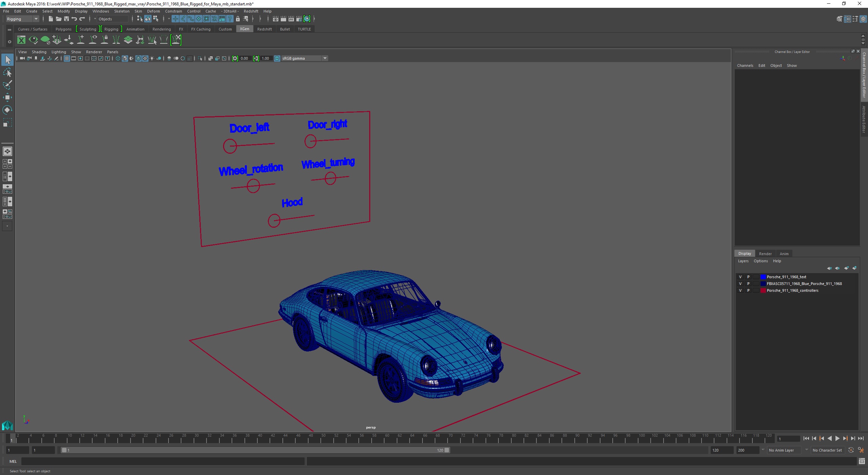Undo the last action

(x=74, y=19)
